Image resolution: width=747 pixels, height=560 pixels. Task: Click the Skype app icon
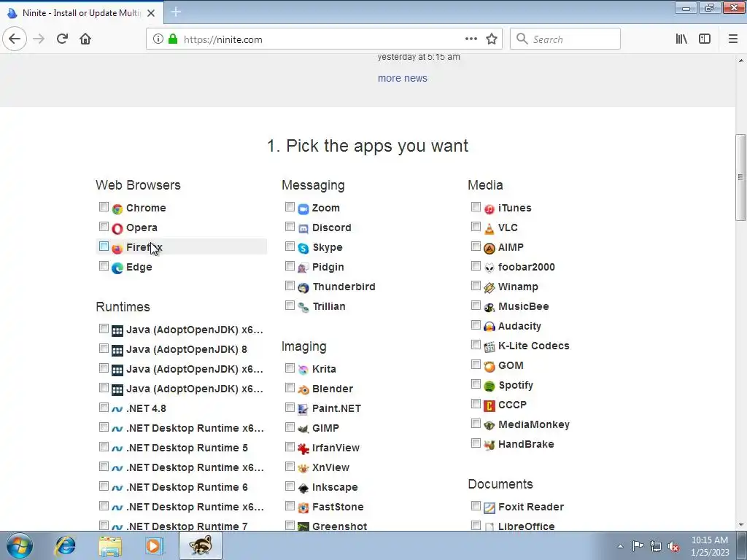[x=303, y=248]
